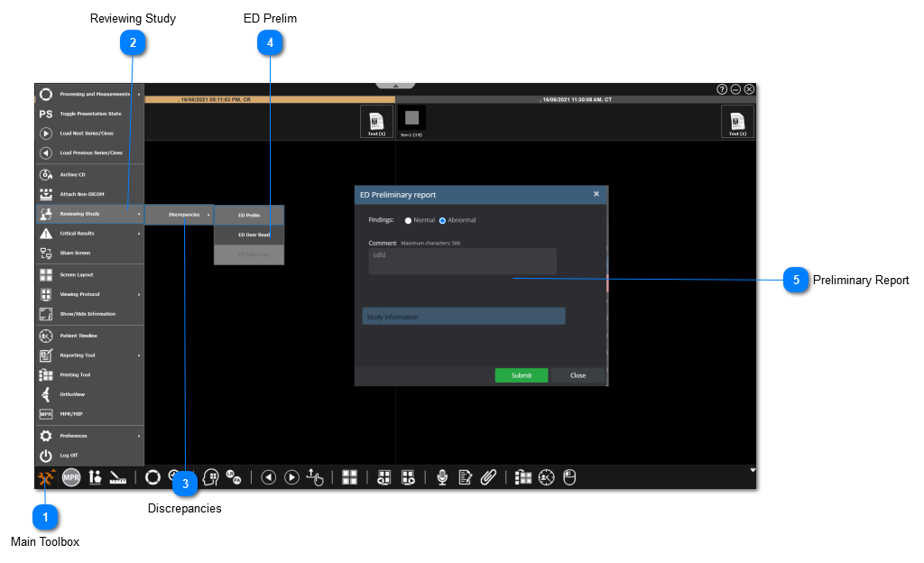Screen dimensions: 924x563
Task: Click the mouse icon in bottom toolbar
Action: pyautogui.click(x=569, y=477)
